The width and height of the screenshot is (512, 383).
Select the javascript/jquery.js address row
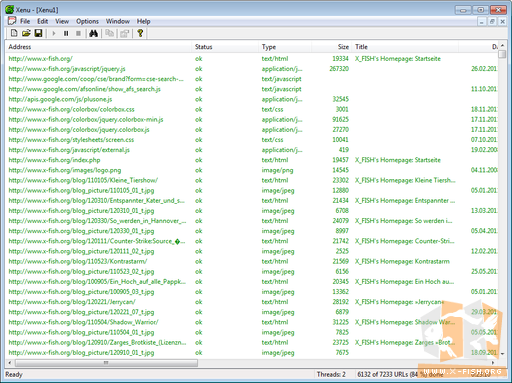(x=67, y=69)
